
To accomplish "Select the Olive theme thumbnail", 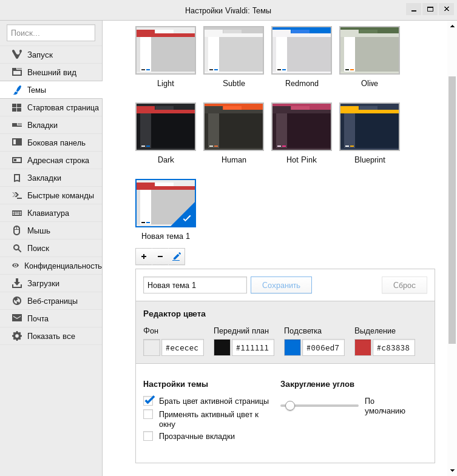I will pyautogui.click(x=370, y=50).
